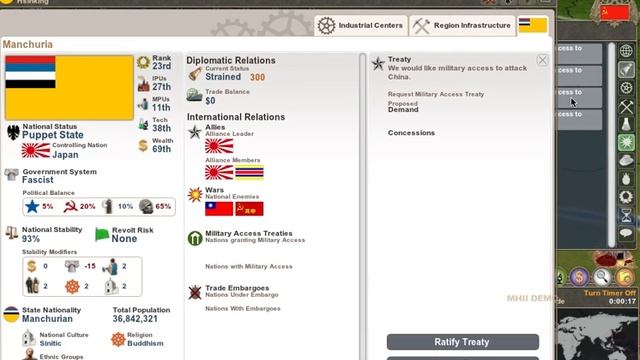Click the State Nationality Manchurian emblem
The image size is (640, 360).
click(x=11, y=314)
